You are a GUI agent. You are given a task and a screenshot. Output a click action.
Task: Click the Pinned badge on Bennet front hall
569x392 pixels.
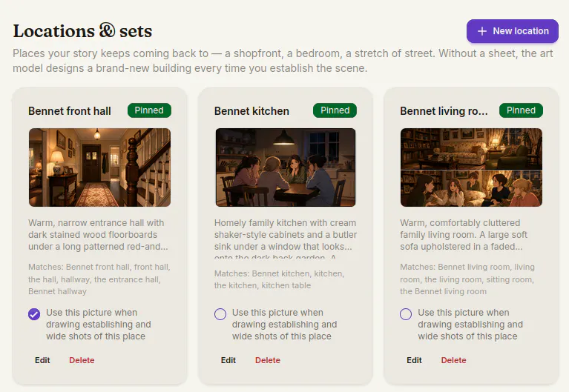[x=149, y=110]
